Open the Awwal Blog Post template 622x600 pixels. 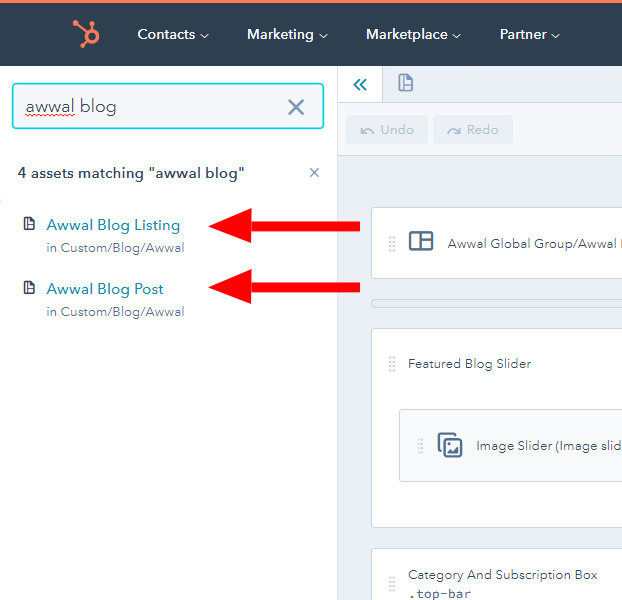click(x=105, y=289)
